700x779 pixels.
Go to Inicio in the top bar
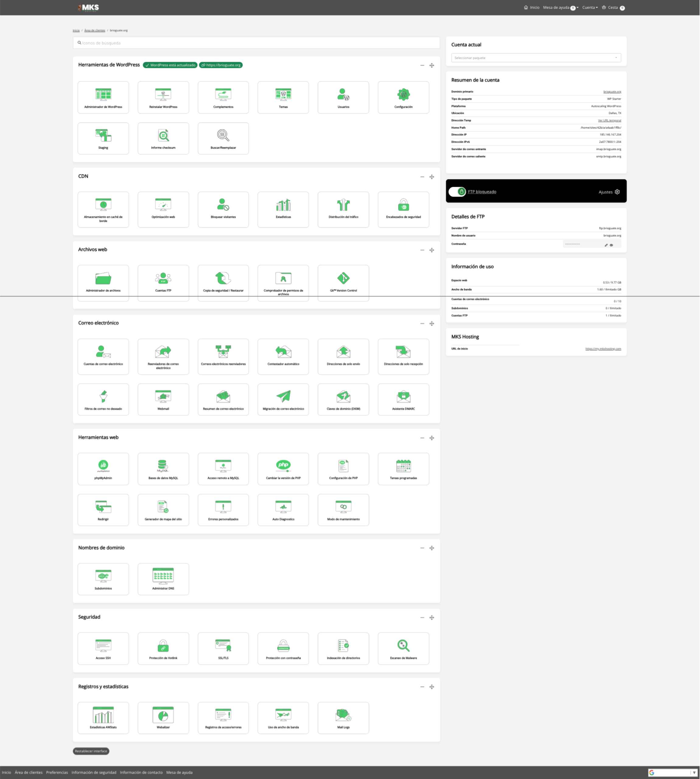531,7
